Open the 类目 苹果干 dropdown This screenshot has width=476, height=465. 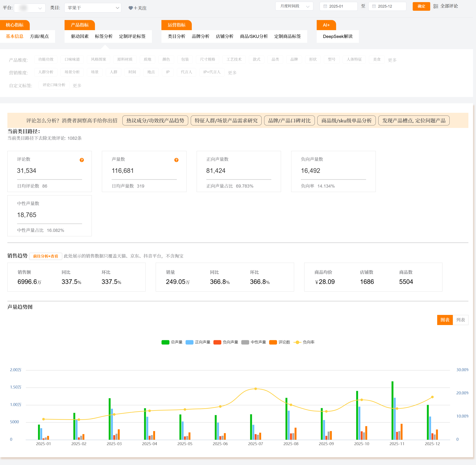(x=93, y=8)
